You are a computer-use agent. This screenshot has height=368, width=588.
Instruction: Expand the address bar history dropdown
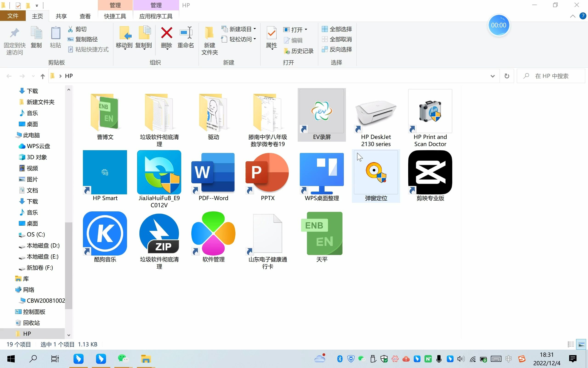pos(492,76)
